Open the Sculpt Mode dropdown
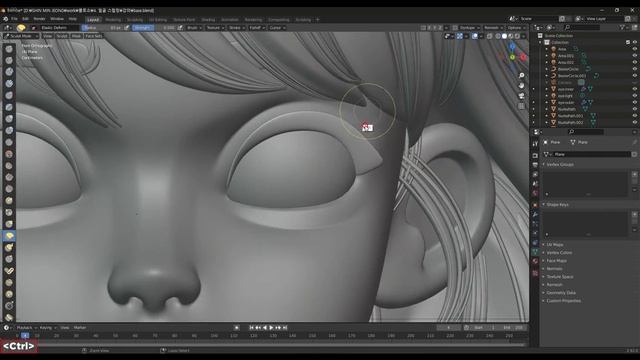The width and height of the screenshot is (640, 360). point(21,36)
